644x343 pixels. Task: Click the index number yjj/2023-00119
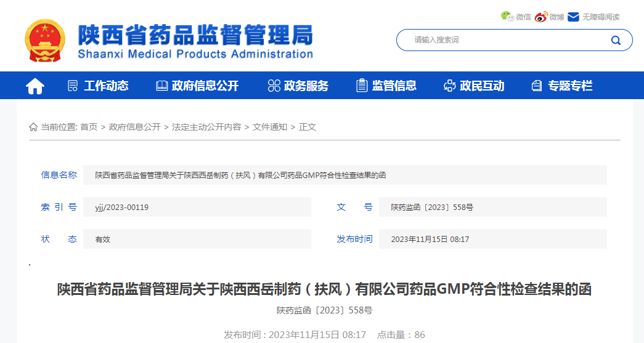pyautogui.click(x=122, y=207)
